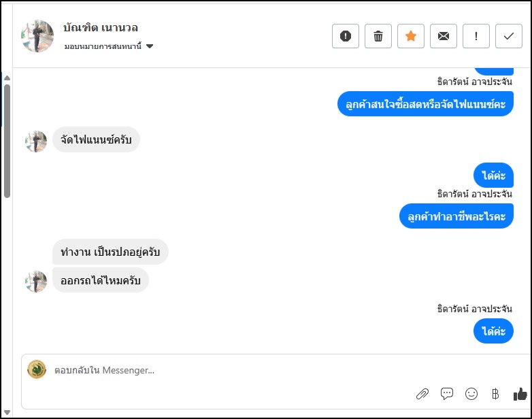Mark conversation done with checkmark button
This screenshot has height=419, width=532.
509,36
